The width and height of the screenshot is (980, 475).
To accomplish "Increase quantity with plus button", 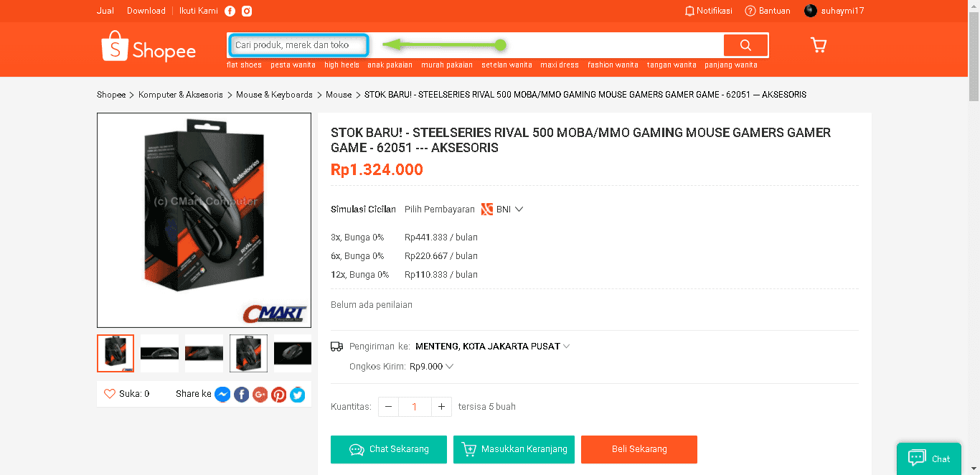I will [x=441, y=407].
